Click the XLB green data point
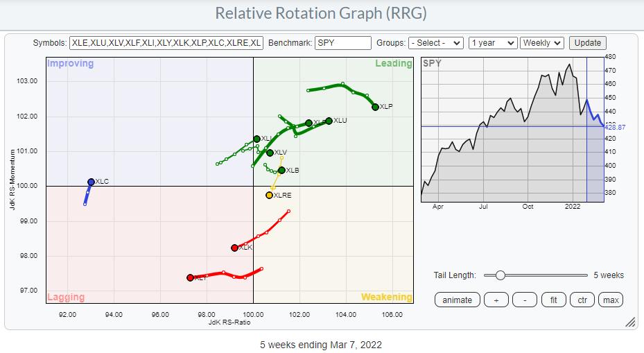The width and height of the screenshot is (644, 353). point(281,170)
